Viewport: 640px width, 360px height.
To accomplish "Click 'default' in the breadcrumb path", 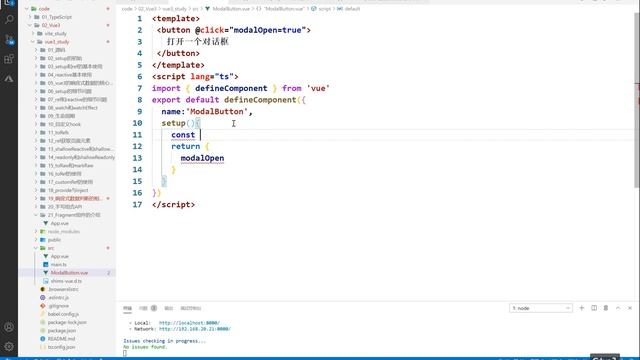I will click(352, 9).
